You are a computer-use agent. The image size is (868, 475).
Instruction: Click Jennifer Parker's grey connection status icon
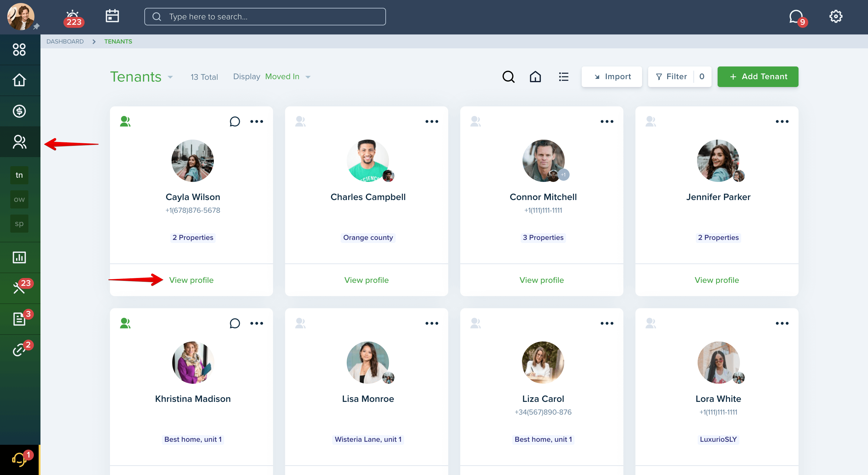(651, 121)
